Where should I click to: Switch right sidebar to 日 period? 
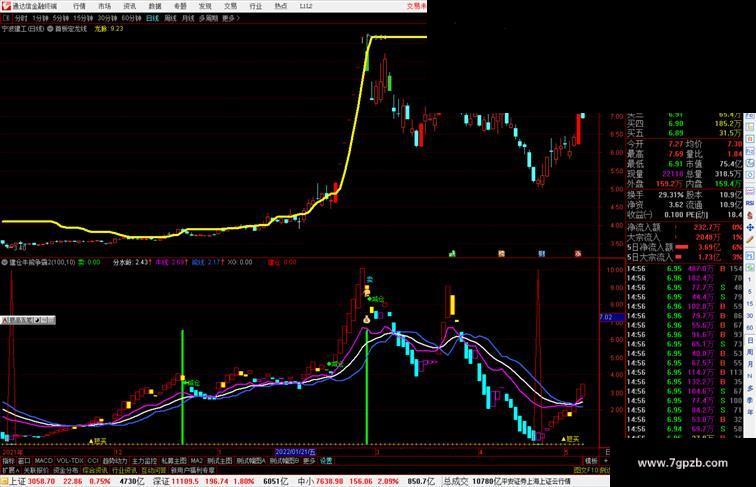[x=750, y=340]
